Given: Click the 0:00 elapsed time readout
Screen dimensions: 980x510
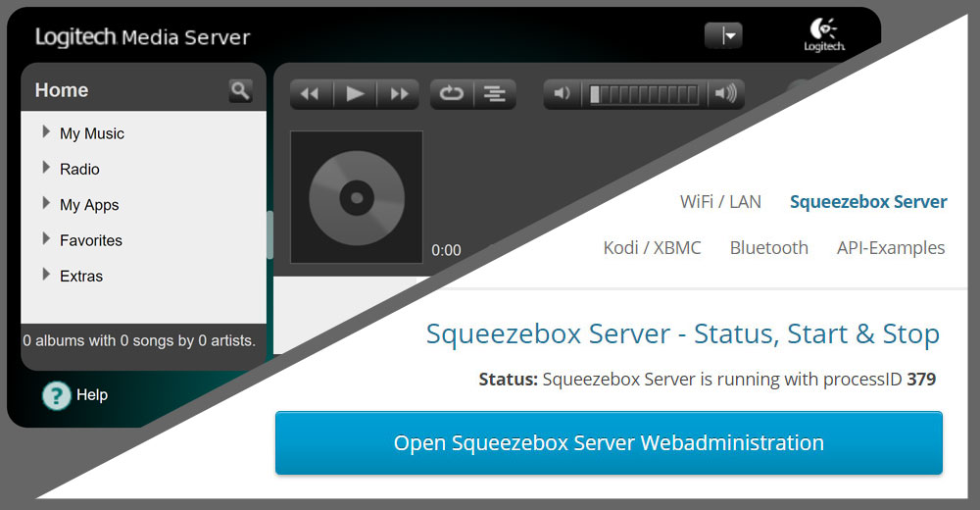Looking at the screenshot, I should pos(446,250).
